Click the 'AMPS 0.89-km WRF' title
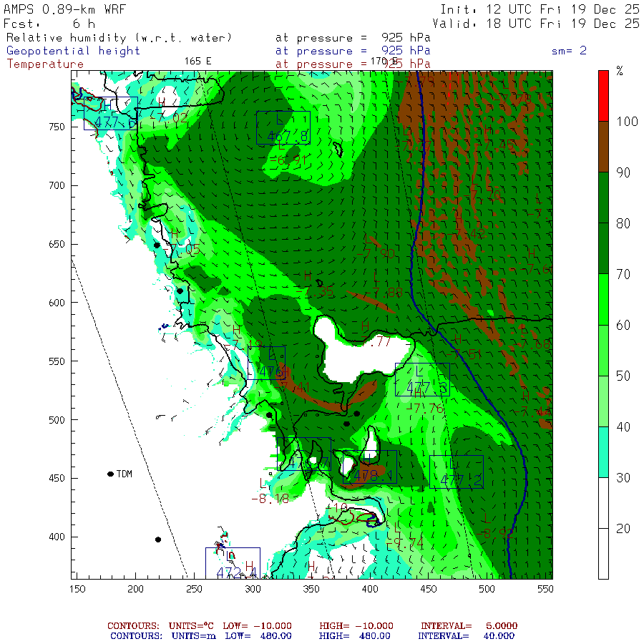 [64, 9]
